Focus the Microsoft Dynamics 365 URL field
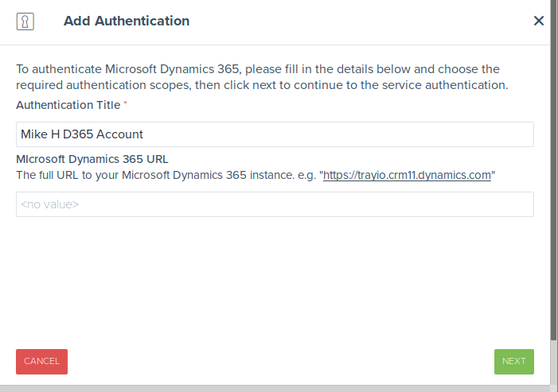 [x=275, y=204]
